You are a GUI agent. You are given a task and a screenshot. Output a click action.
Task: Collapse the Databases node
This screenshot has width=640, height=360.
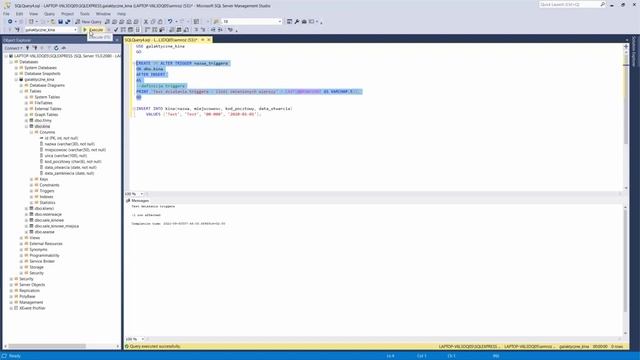pos(11,62)
